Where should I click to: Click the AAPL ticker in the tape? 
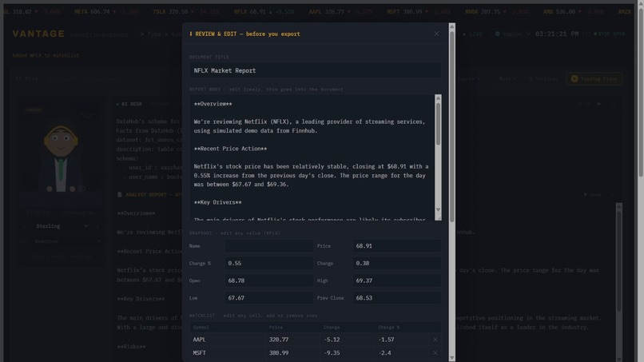point(340,11)
